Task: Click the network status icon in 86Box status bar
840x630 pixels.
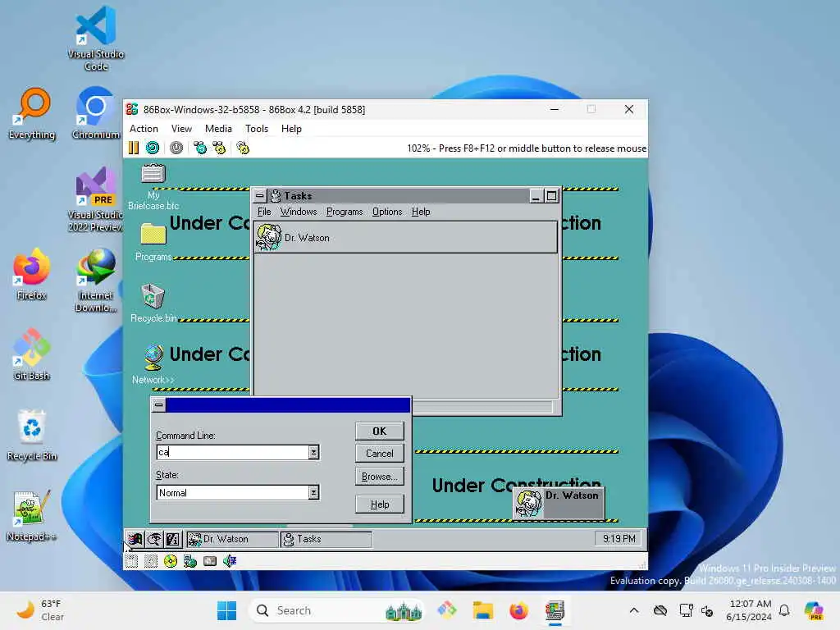Action: pos(190,561)
